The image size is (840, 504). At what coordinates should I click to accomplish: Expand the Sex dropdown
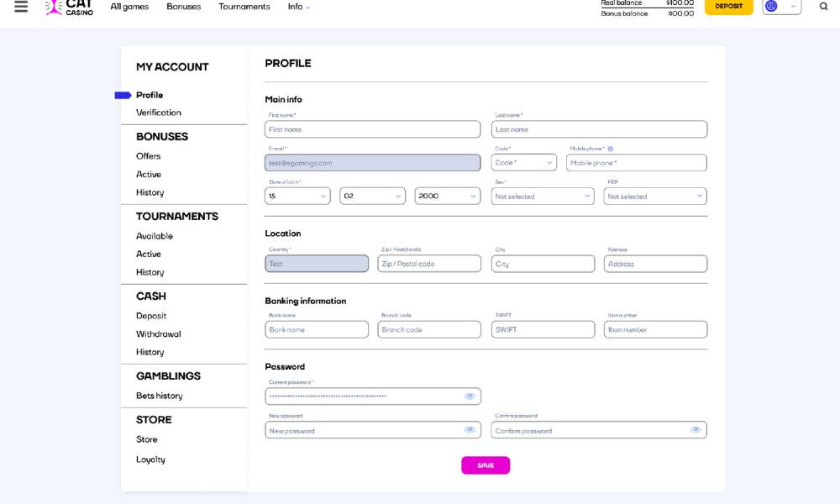coord(543,196)
